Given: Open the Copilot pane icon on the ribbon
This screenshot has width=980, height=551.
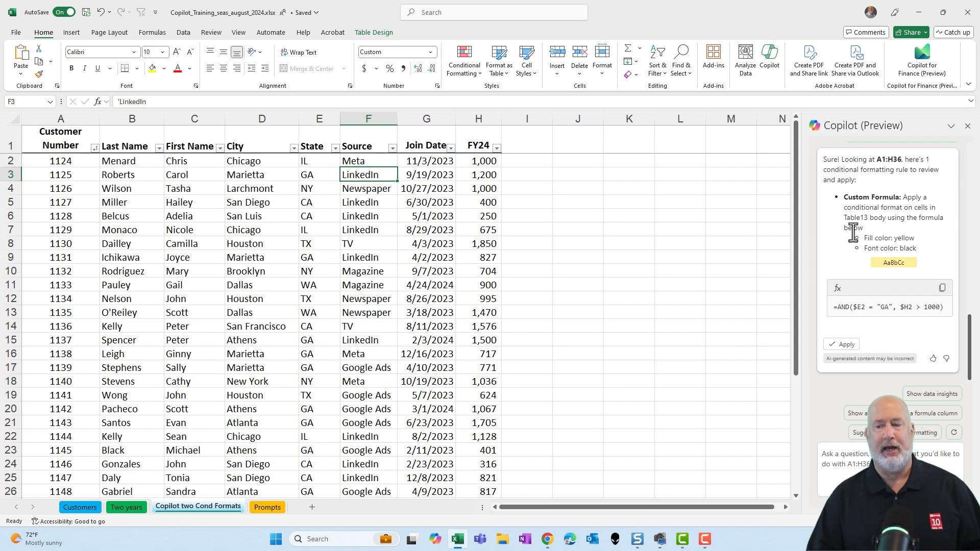Looking at the screenshot, I should (x=770, y=60).
